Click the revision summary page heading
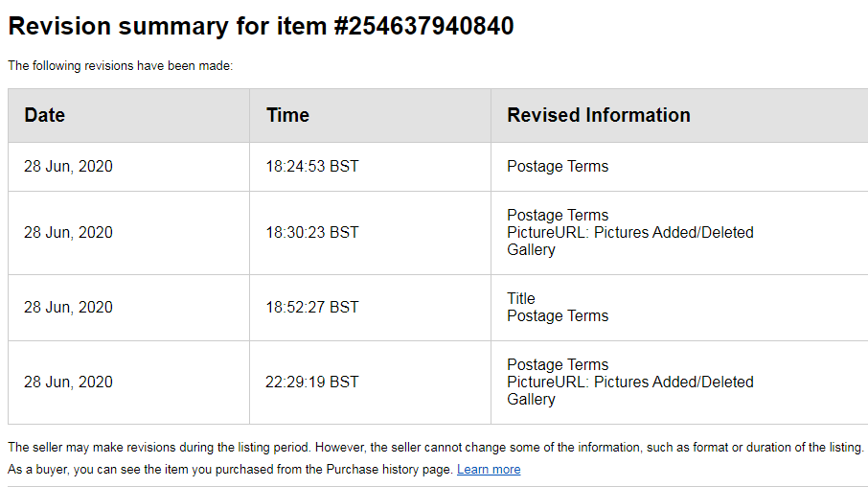Viewport: 868px width, 487px height. (x=261, y=27)
